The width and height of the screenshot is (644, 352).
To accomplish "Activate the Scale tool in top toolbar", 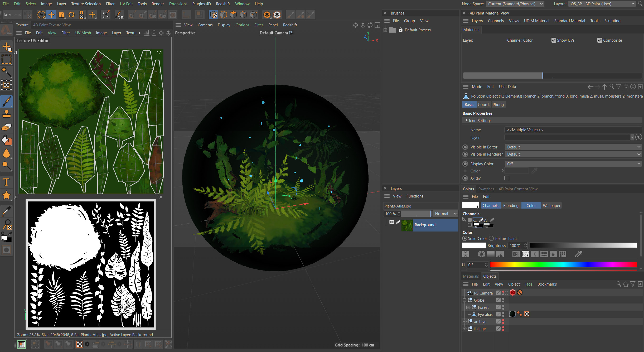I will click(61, 15).
